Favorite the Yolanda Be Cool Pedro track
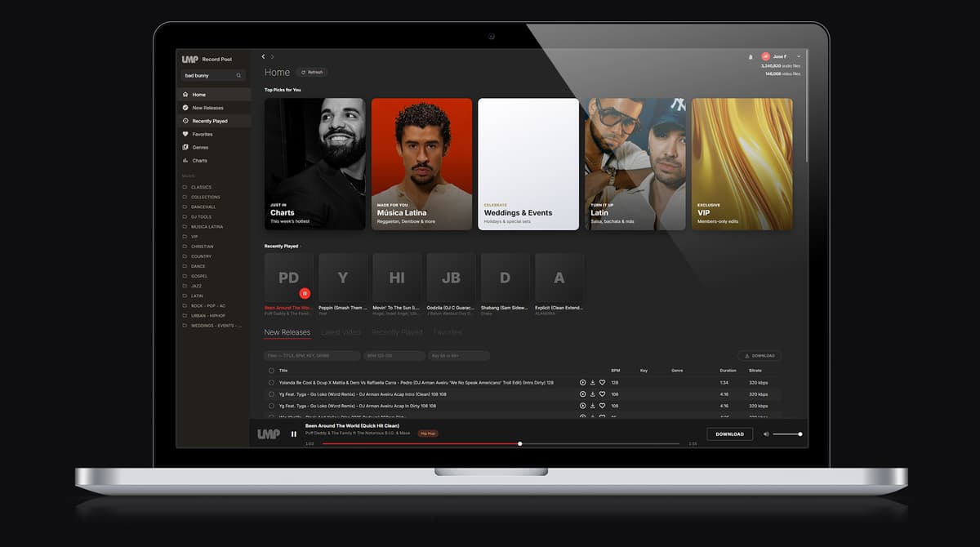 click(603, 382)
